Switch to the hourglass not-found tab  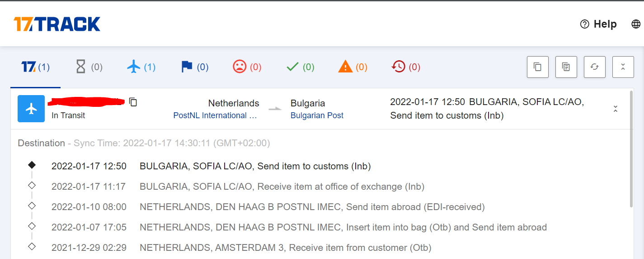tap(89, 67)
